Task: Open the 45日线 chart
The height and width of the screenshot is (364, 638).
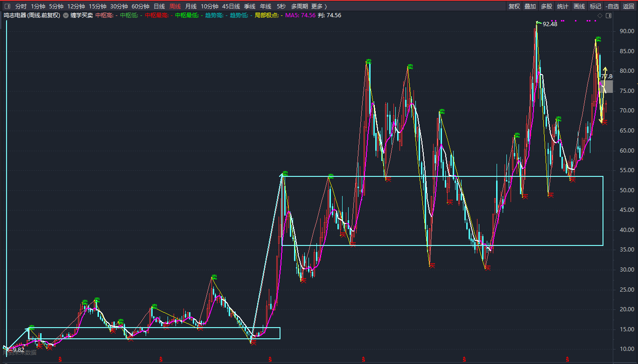Action: pyautogui.click(x=231, y=7)
